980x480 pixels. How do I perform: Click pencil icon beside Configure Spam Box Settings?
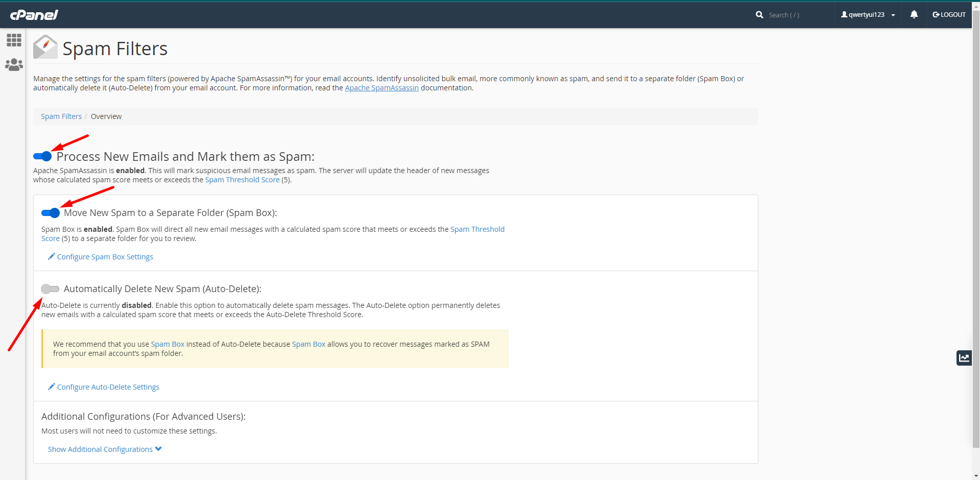click(x=51, y=256)
